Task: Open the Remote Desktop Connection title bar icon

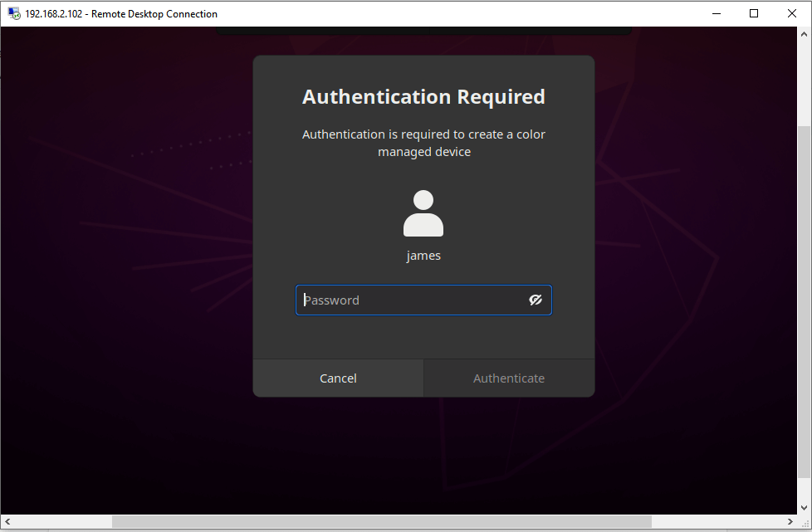Action: pyautogui.click(x=14, y=14)
